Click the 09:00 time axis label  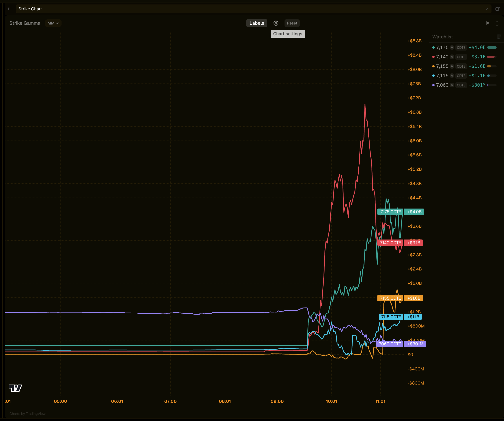tap(277, 401)
